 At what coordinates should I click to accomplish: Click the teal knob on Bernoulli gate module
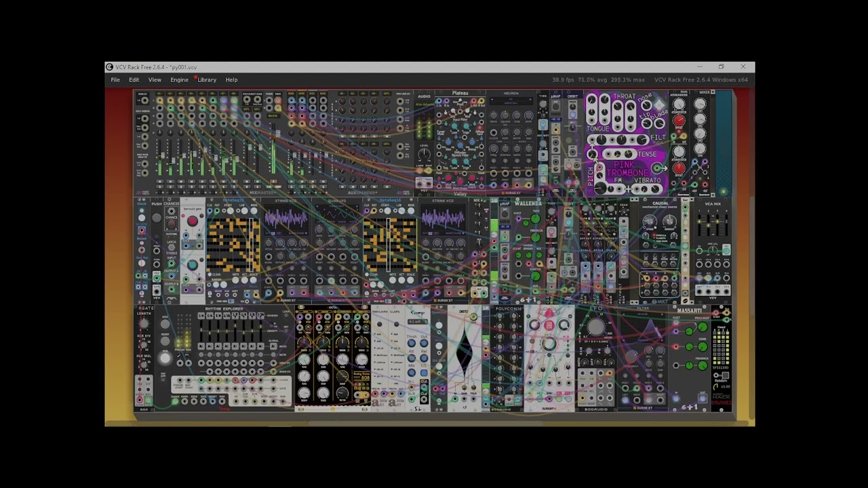point(193,266)
